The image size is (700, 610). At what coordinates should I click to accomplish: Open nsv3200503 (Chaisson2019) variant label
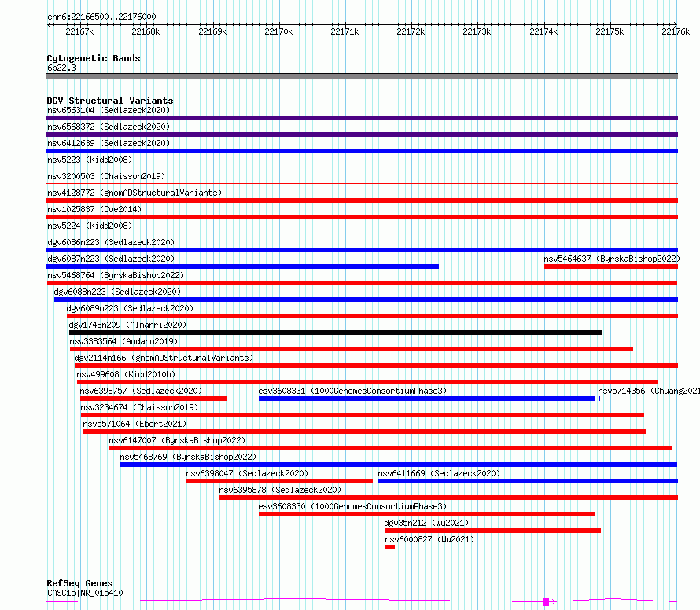click(106, 176)
